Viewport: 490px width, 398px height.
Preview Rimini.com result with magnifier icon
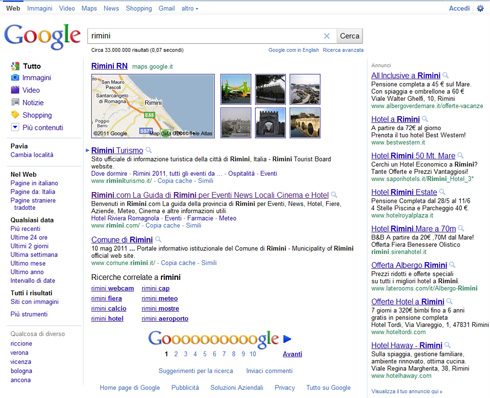pyautogui.click(x=334, y=195)
